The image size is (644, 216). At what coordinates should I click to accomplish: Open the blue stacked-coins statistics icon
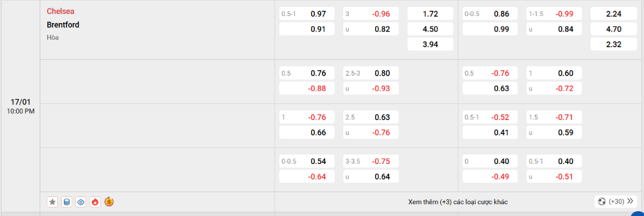(x=67, y=202)
